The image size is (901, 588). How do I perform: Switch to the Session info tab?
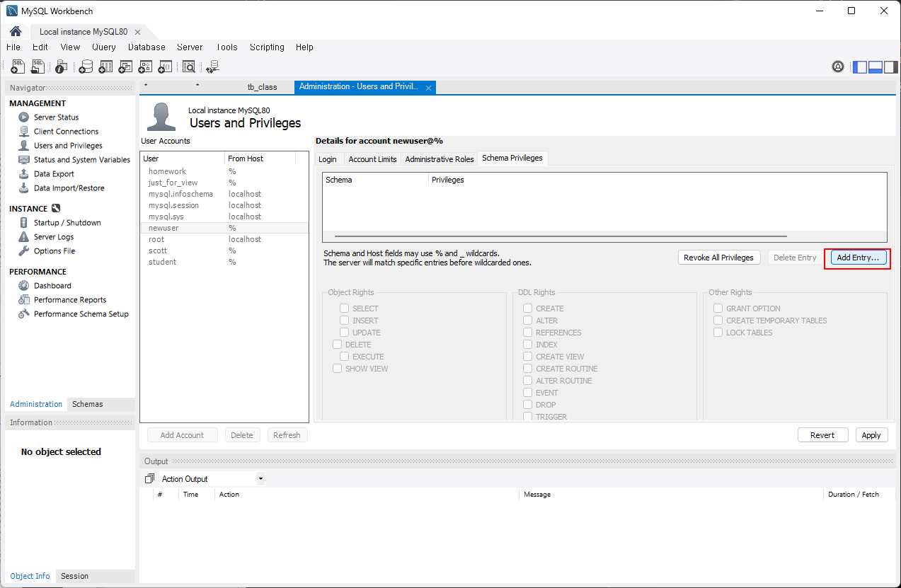tap(75, 576)
